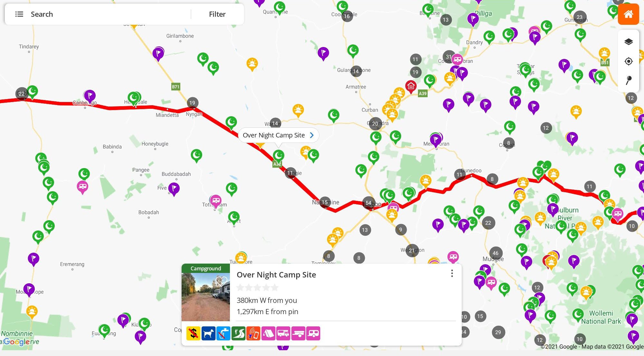
Task: Toggle the camper trailer amenity icon
Action: (298, 333)
